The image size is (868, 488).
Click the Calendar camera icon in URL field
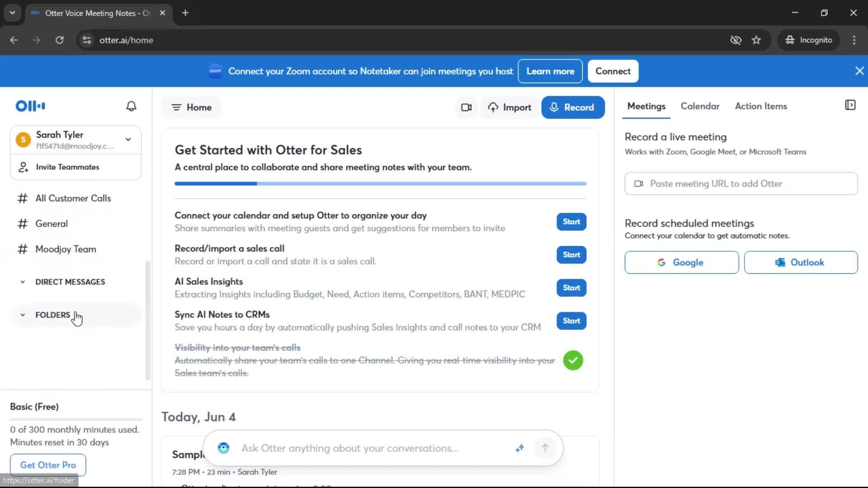pyautogui.click(x=638, y=183)
